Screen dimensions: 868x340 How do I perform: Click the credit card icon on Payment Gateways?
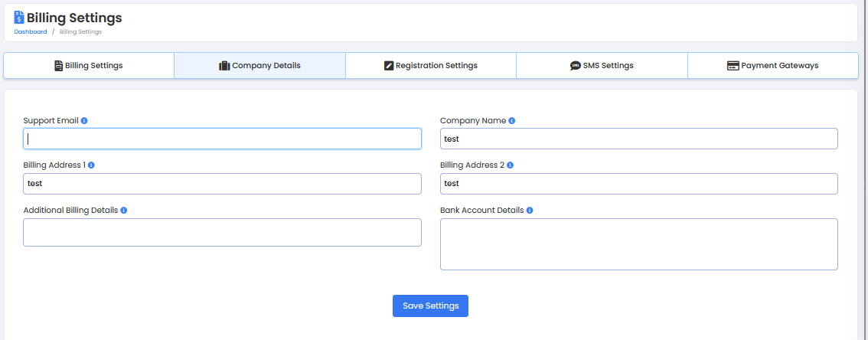click(x=733, y=66)
